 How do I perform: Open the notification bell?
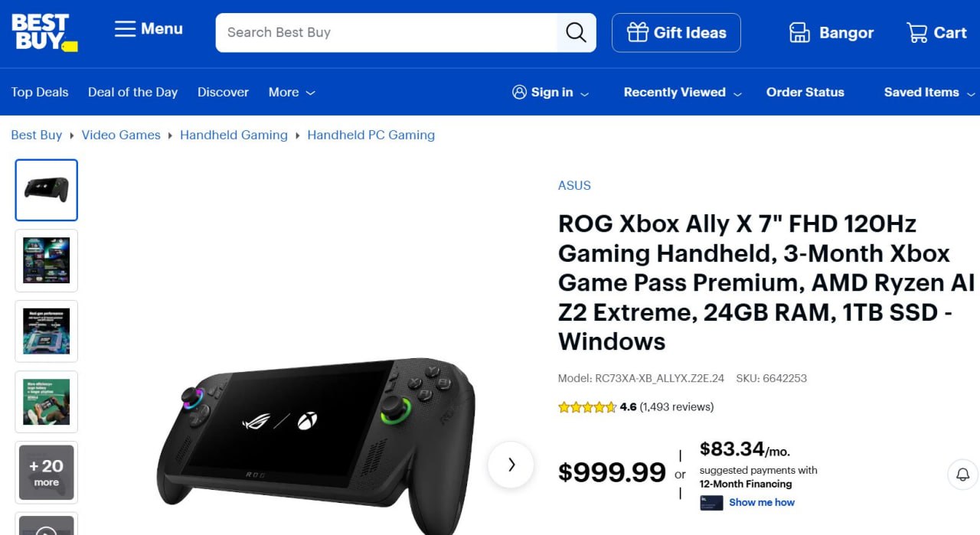[962, 475]
